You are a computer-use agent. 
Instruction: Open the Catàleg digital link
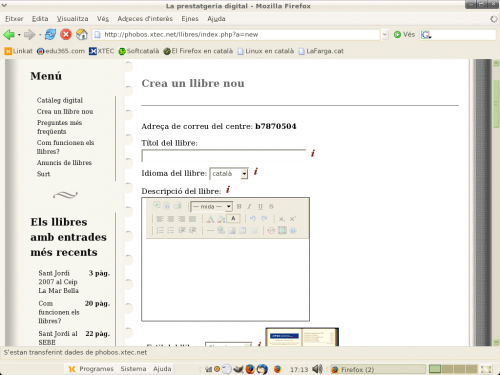(x=60, y=100)
